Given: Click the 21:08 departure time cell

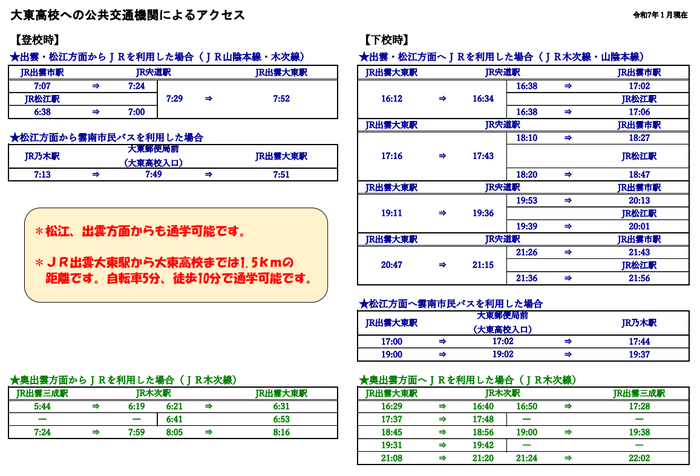Looking at the screenshot, I should pos(392,458).
